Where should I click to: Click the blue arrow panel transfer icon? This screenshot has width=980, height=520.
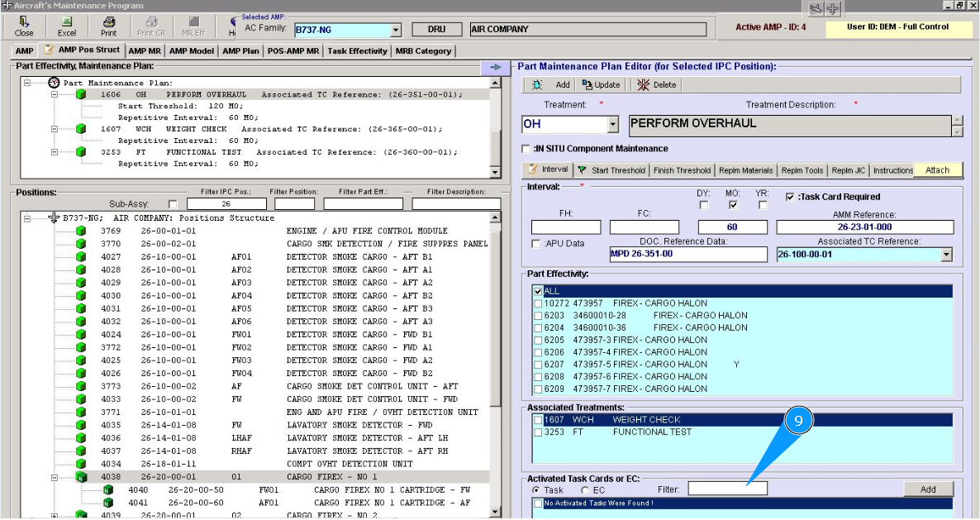click(495, 68)
